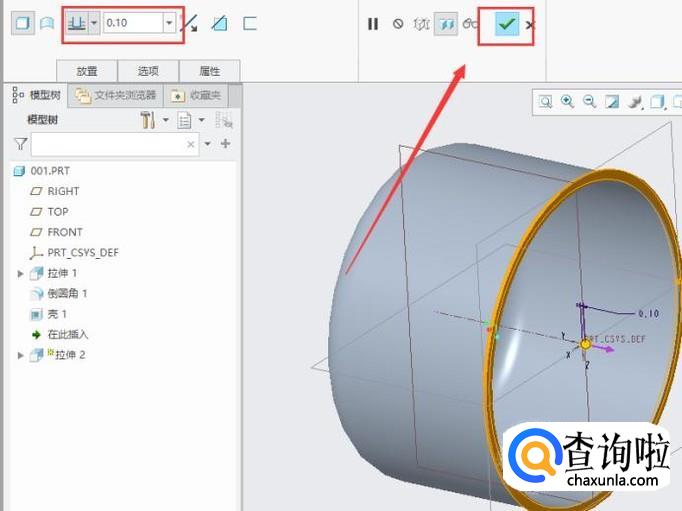Open the 放置 placement tab
682x511 pixels.
pyautogui.click(x=87, y=71)
